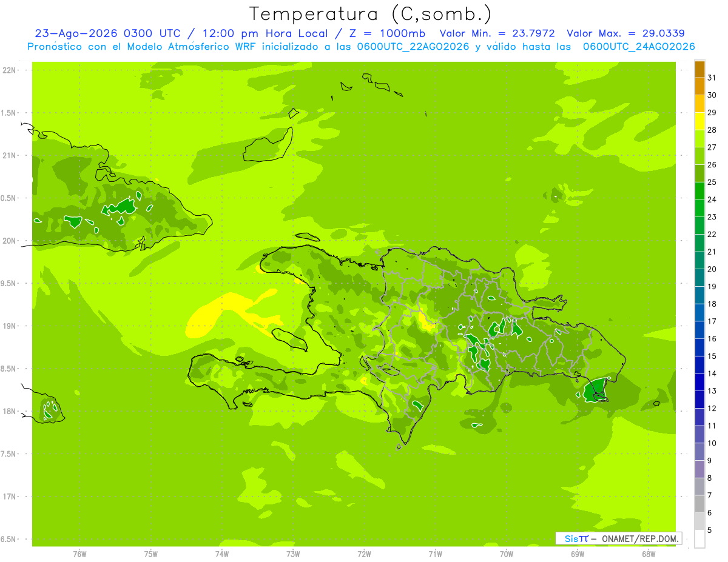Image resolution: width=728 pixels, height=562 pixels.
Task: Click the legend value label 12
Action: (x=712, y=408)
